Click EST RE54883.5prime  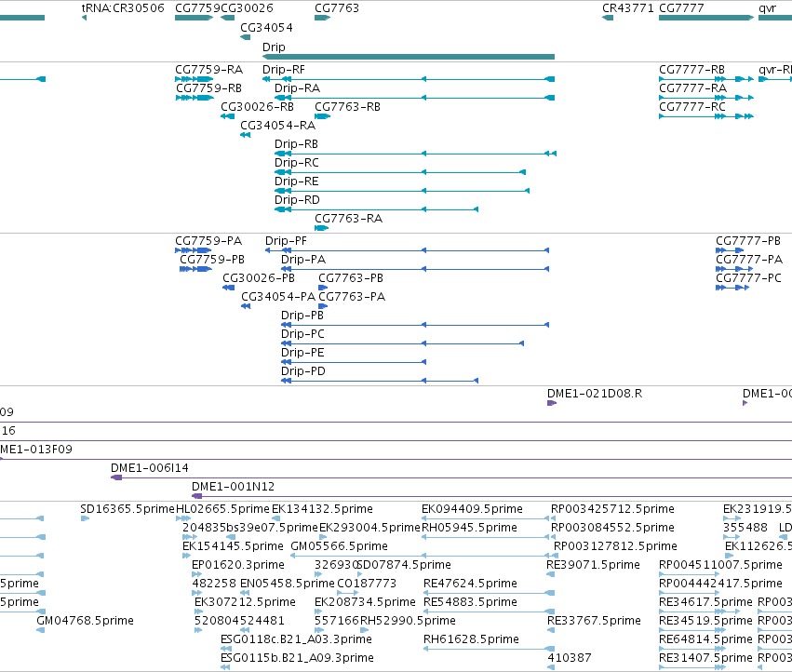[x=470, y=602]
